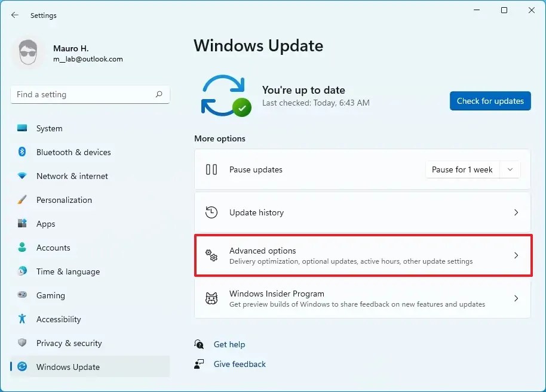Click the back arrow icon
This screenshot has height=392, width=546.
coord(14,15)
